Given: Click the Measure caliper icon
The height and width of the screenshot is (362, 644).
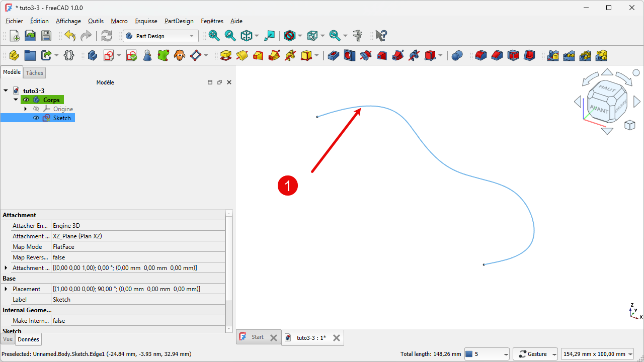Looking at the screenshot, I should pyautogui.click(x=358, y=36).
